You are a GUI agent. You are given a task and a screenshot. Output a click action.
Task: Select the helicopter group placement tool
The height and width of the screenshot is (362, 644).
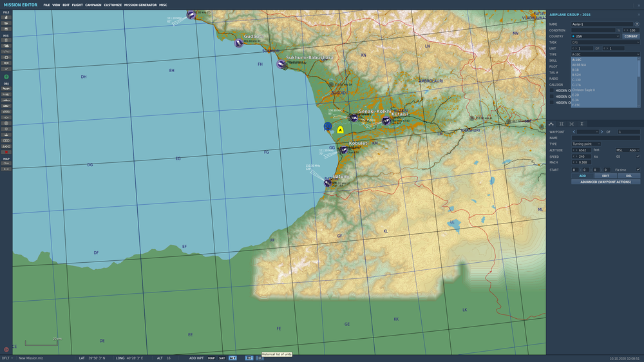point(6,95)
